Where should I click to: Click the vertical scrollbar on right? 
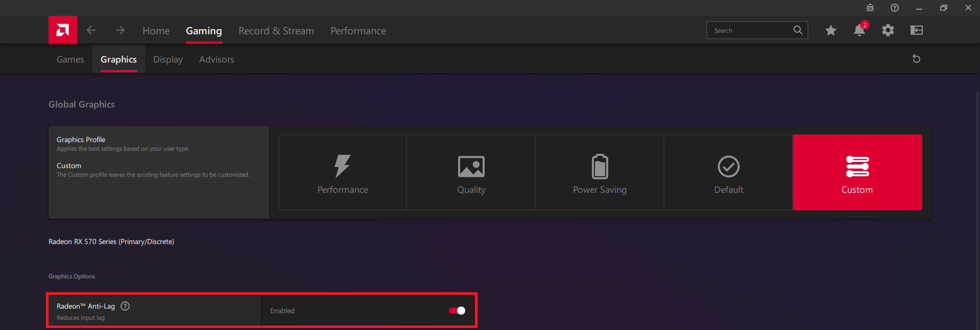(977, 210)
